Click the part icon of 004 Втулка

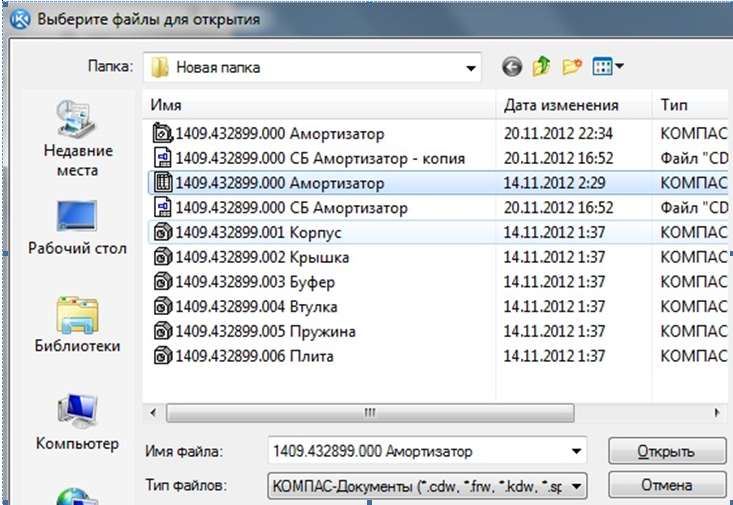(163, 306)
